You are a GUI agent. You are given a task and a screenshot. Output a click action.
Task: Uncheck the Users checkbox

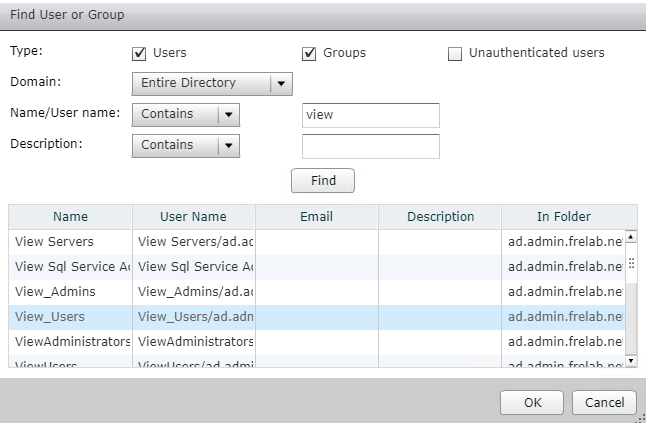tap(140, 53)
